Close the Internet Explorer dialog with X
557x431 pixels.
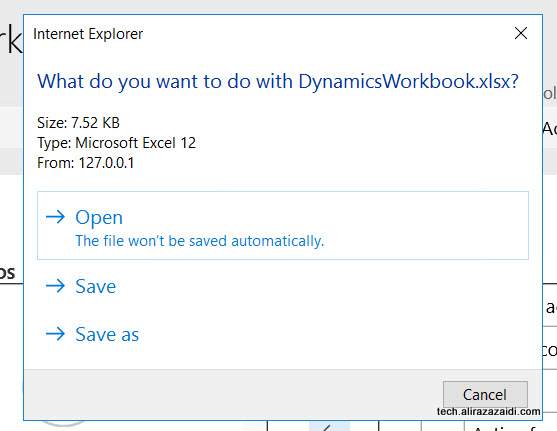point(521,33)
